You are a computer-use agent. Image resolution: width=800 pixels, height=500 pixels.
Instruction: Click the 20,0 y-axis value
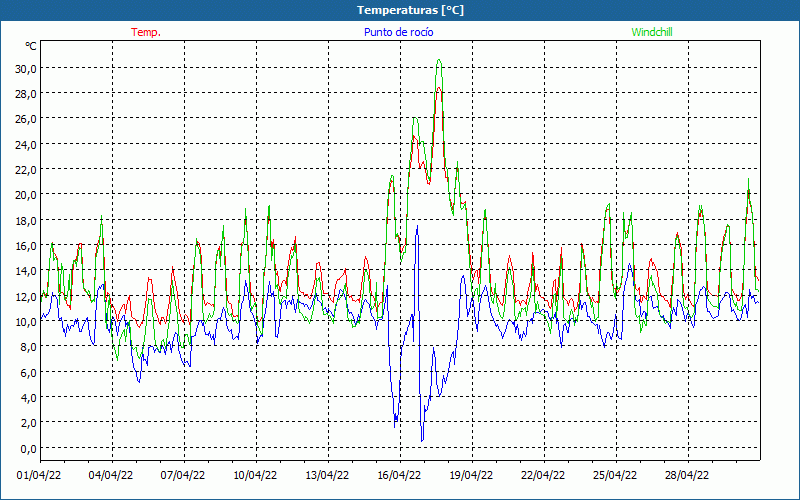click(x=26, y=195)
